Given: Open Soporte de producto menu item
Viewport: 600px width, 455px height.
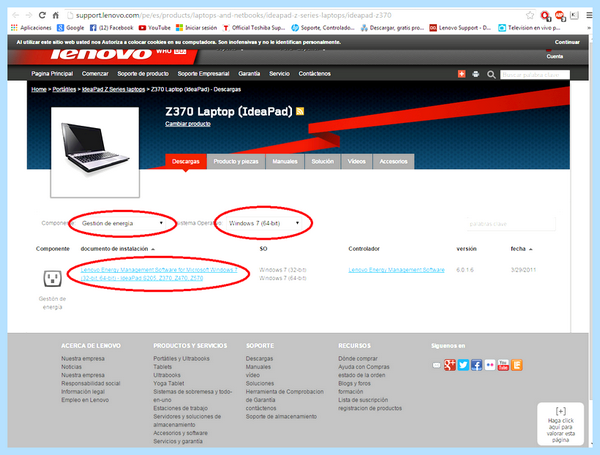Looking at the screenshot, I should tap(143, 73).
